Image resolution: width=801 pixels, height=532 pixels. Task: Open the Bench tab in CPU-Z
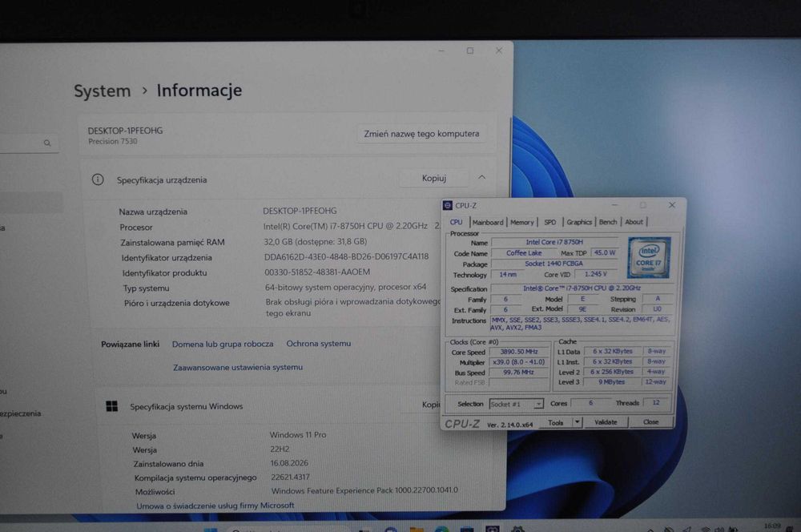click(x=608, y=222)
